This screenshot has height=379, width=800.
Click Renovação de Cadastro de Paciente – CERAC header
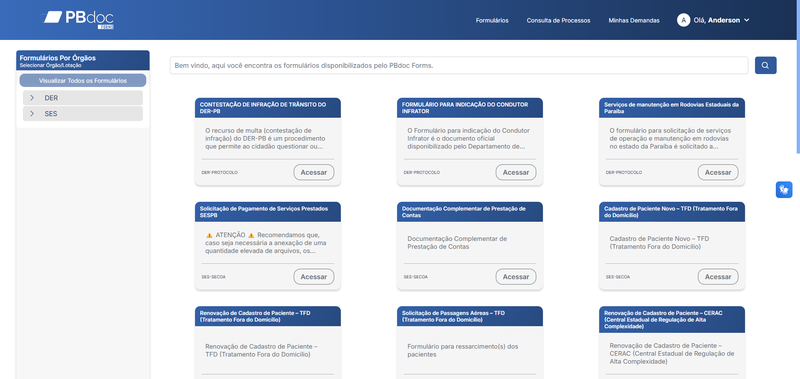[672, 319]
